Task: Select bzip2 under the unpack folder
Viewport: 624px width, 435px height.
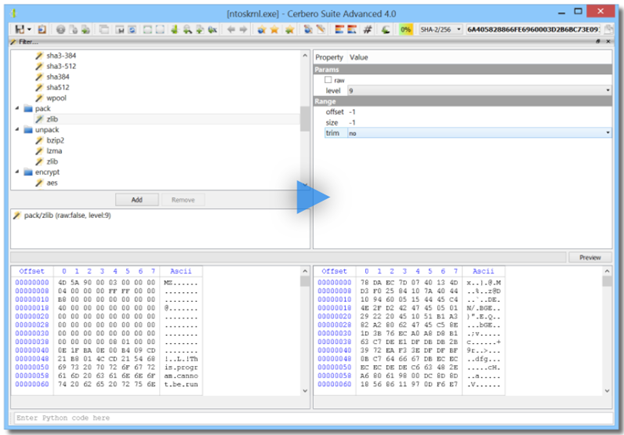Action: (x=55, y=140)
